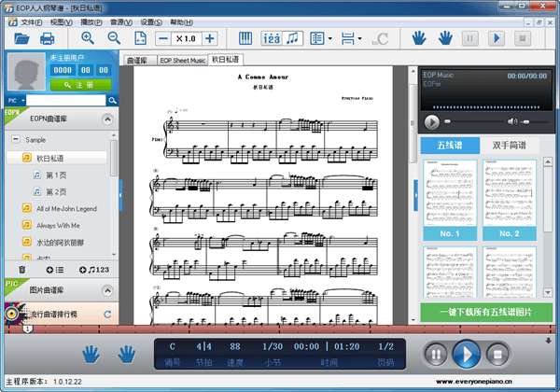Print the sheet with printer icon
Screen dimensions: 560x392
pos(48,38)
